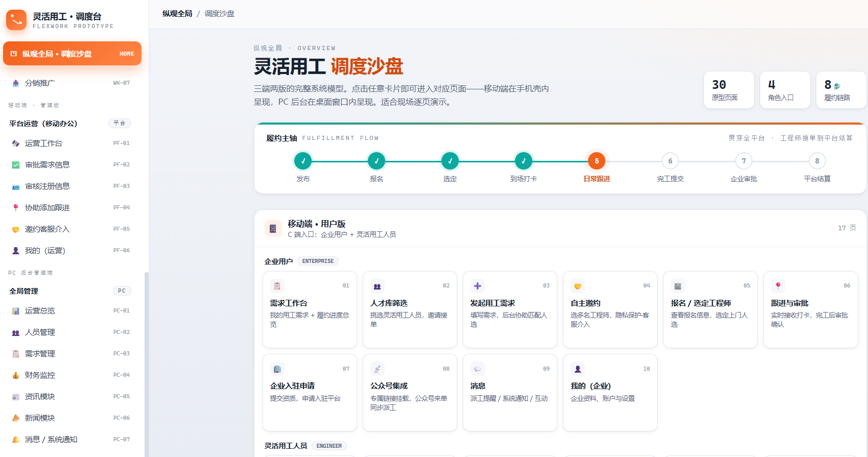Open the 人才库筛选 card
Screen dimensions: 868x457
pyautogui.click(x=410, y=309)
